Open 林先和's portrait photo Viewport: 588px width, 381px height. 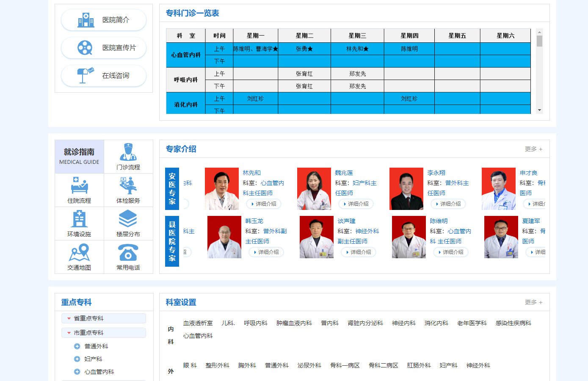[x=222, y=189]
